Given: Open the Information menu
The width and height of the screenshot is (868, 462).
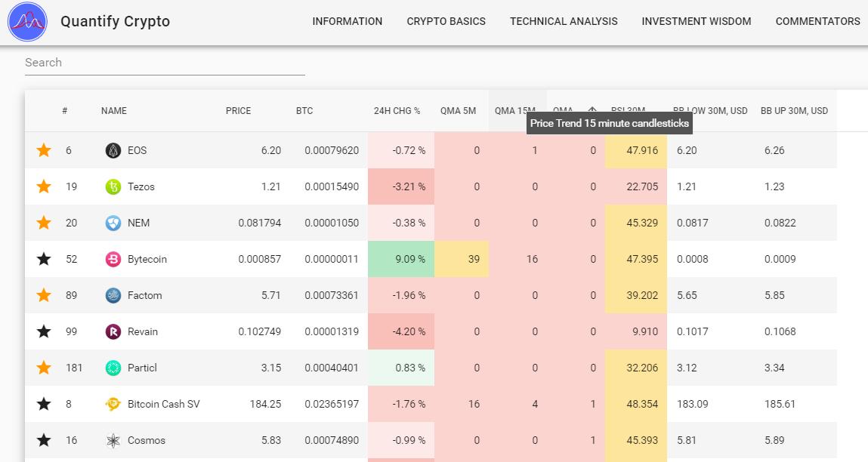Looking at the screenshot, I should pyautogui.click(x=347, y=22).
